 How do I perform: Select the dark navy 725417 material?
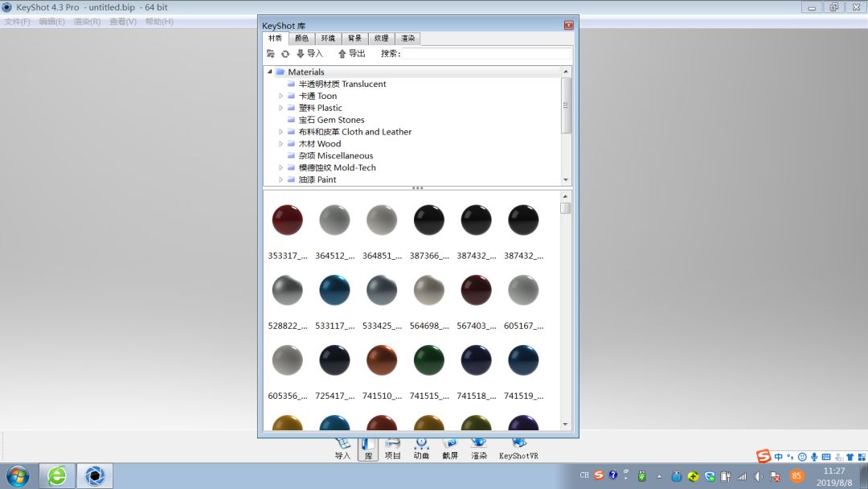[x=334, y=360]
